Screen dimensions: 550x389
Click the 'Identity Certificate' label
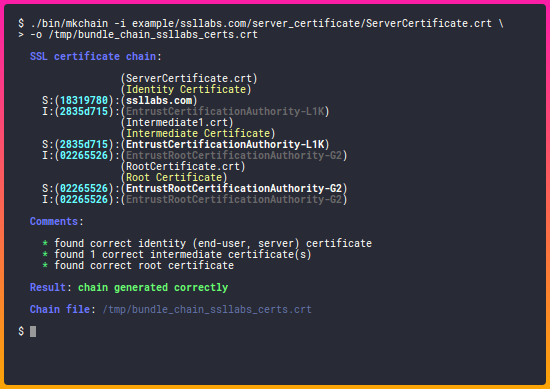click(186, 89)
